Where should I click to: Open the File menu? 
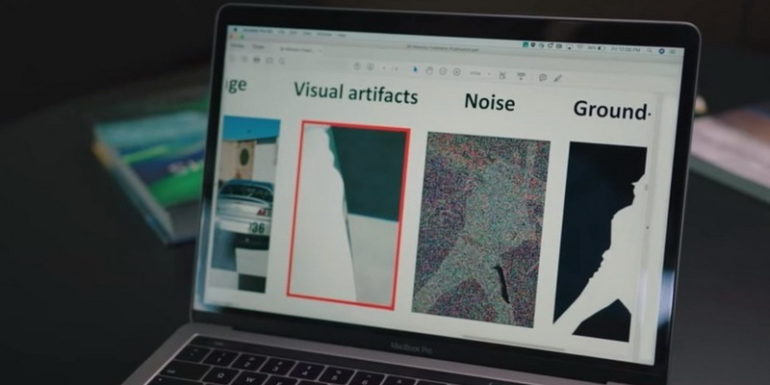click(281, 32)
